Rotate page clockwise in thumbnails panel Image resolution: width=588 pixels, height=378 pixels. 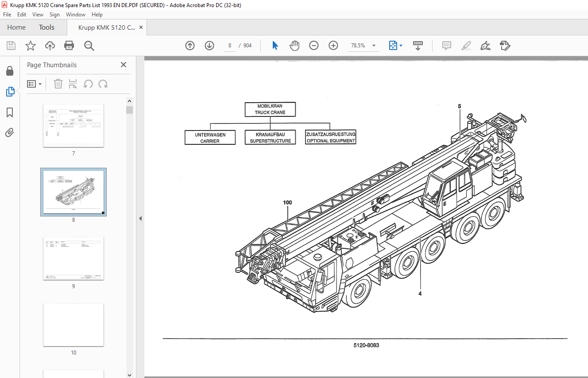click(x=103, y=84)
